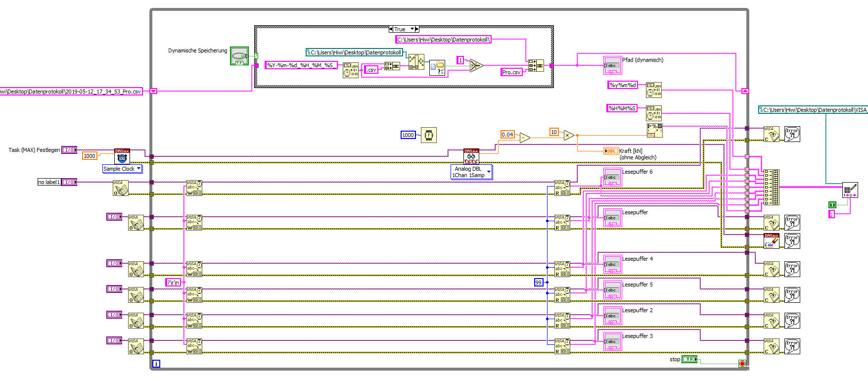Viewport: 868px width, 381px height.
Task: Click the %Y-%m-%d_%H_%M_%S format string constant
Action: coord(301,65)
